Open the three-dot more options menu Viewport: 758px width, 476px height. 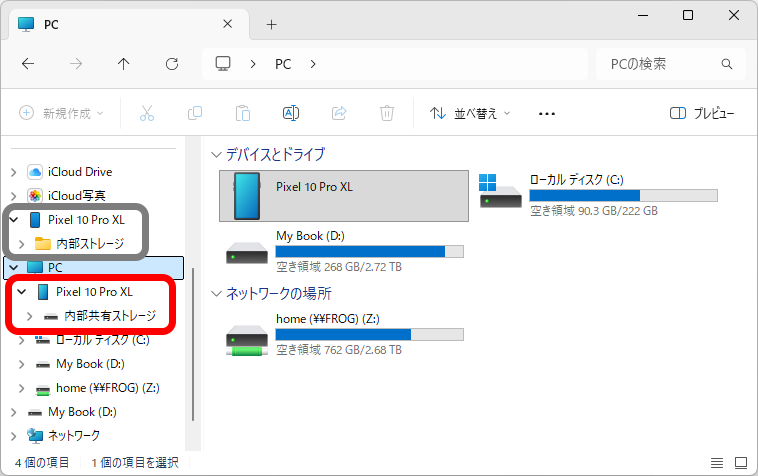click(x=547, y=114)
